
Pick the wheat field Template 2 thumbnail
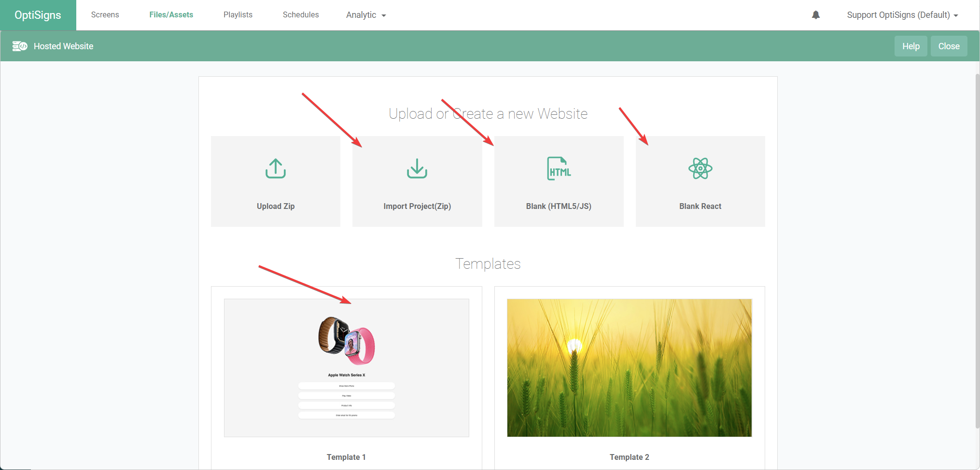pos(629,368)
